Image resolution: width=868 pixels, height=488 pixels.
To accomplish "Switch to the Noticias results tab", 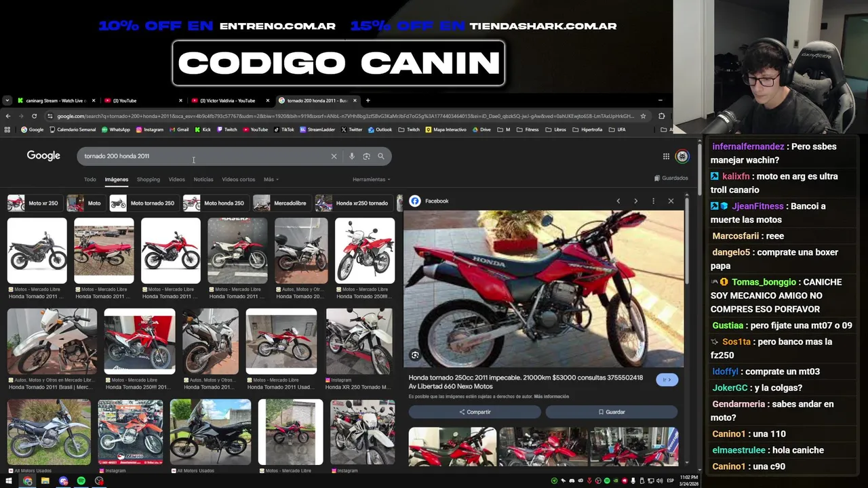I will click(x=203, y=180).
